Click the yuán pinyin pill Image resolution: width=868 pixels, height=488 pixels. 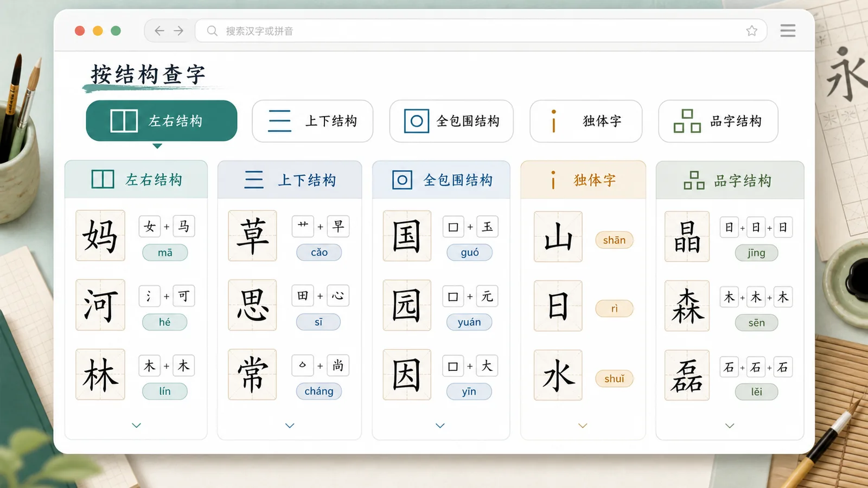coord(469,322)
